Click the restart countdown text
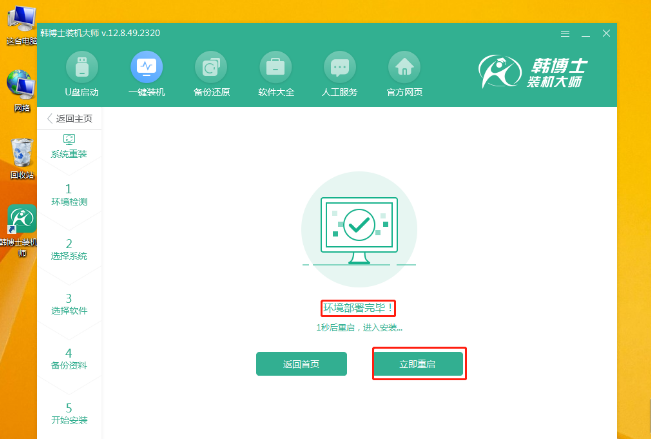The height and width of the screenshot is (439, 651). (359, 328)
